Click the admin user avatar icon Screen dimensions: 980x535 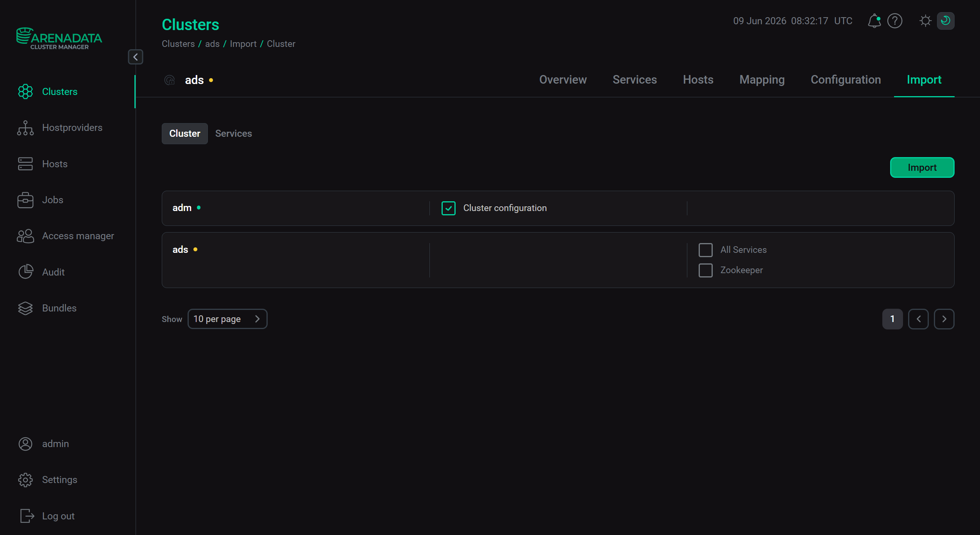tap(25, 444)
